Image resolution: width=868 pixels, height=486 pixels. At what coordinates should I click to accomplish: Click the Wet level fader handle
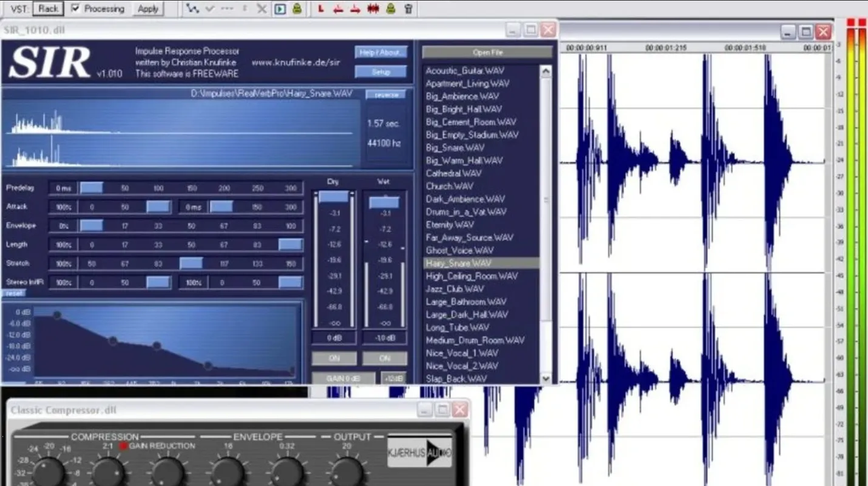tap(384, 202)
